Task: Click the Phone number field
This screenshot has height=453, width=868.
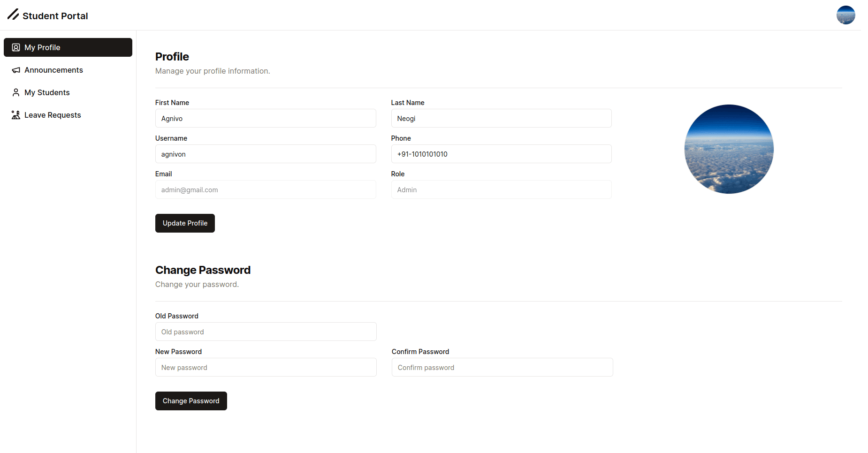Action: pos(501,154)
